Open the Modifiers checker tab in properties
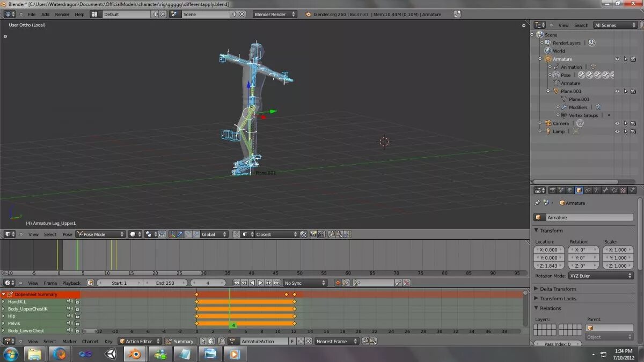 click(623, 190)
